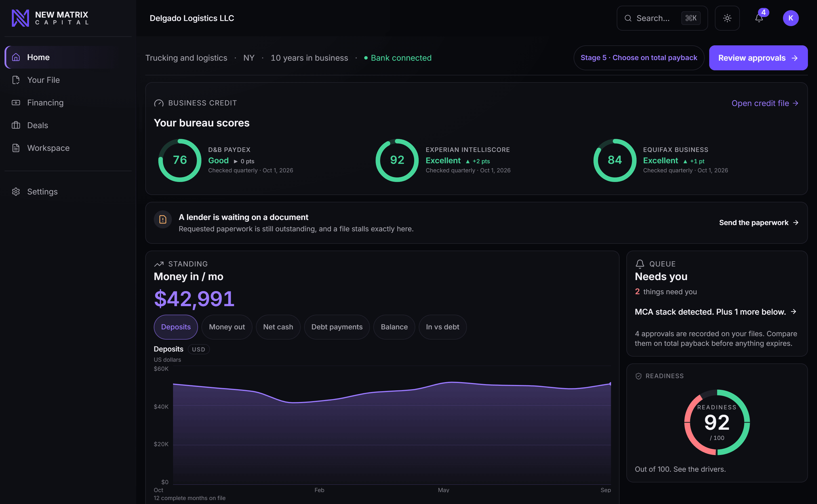
Task: Click the Deals briefcase icon
Action: pos(16,125)
